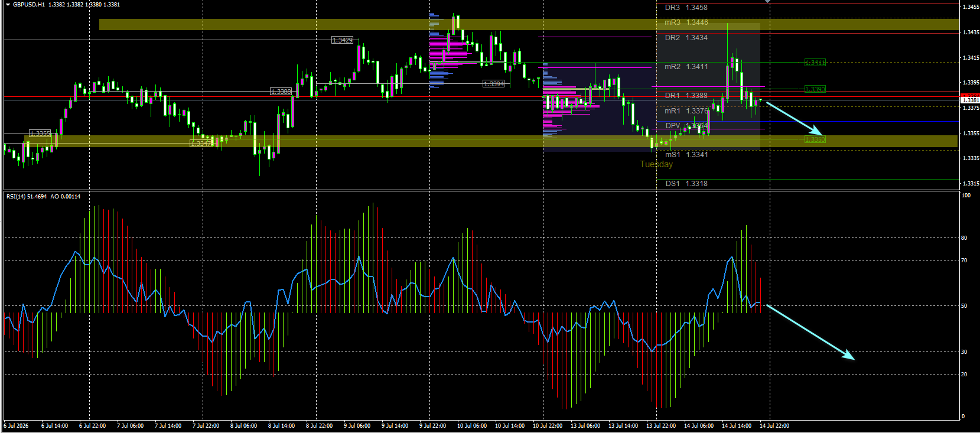Select the DS1 1.3318 pivot label
The height and width of the screenshot is (433, 980).
(x=686, y=184)
